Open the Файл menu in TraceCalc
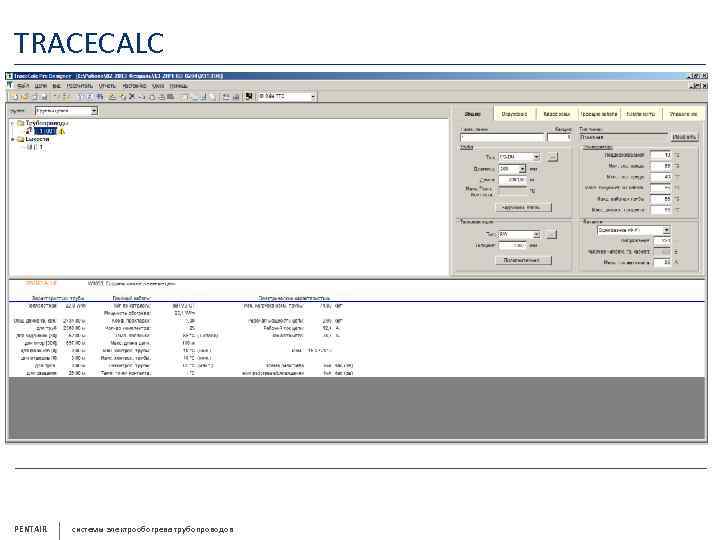Screen dimensions: 720x540 coord(22,86)
